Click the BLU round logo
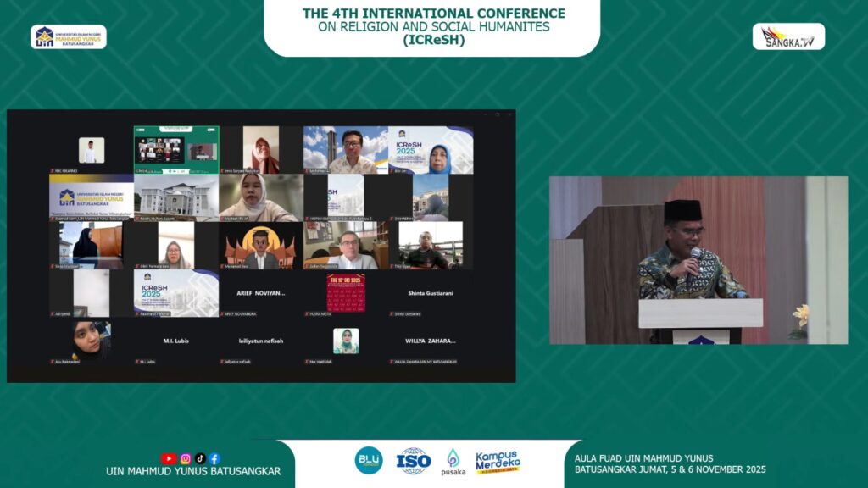Screen dimensions: 868x488 pos(369,460)
